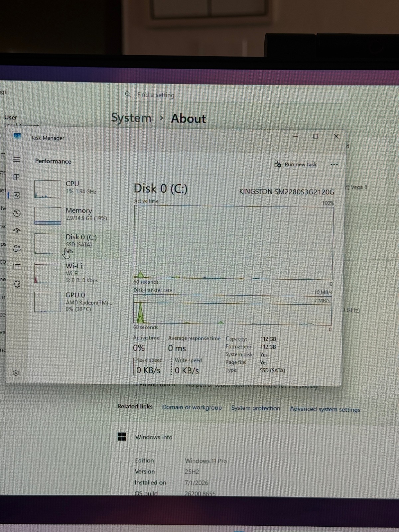Screen dimensions: 399x532
Task: Click the Installed on 7/1/2026 date
Action: tap(197, 483)
